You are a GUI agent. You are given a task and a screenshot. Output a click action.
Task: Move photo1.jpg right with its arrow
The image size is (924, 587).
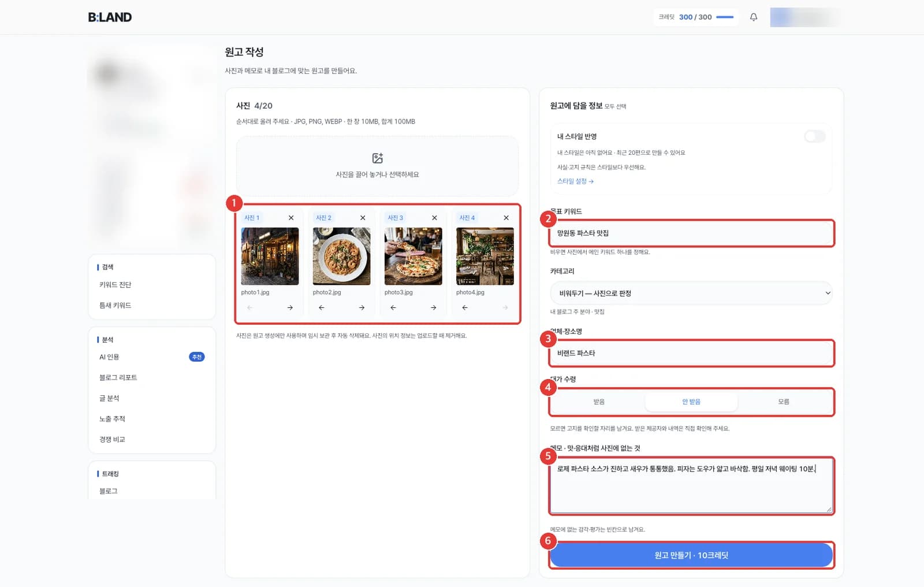tap(290, 308)
